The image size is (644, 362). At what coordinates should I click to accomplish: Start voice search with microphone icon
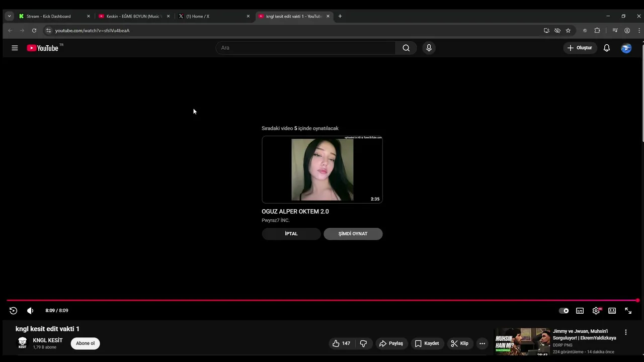coord(429,48)
